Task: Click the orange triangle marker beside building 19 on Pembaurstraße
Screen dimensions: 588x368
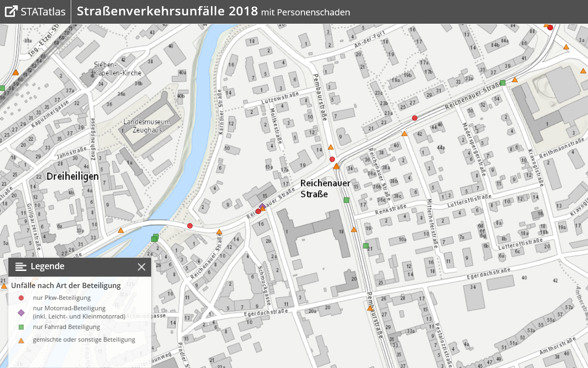Action: [x=354, y=229]
